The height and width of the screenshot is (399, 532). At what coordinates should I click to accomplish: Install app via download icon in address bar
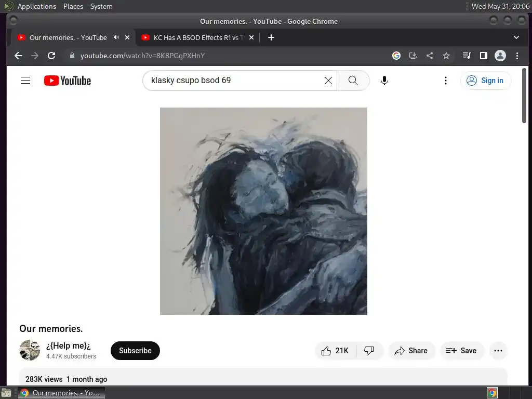413,56
